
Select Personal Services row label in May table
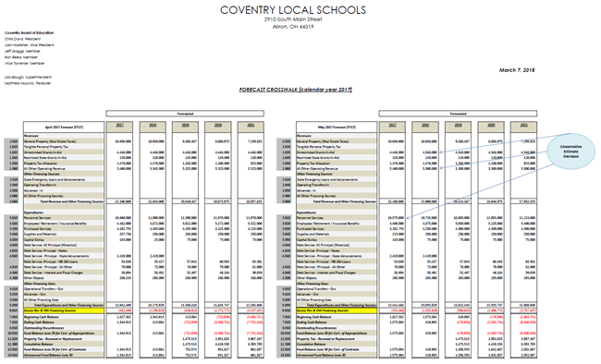pos(311,218)
